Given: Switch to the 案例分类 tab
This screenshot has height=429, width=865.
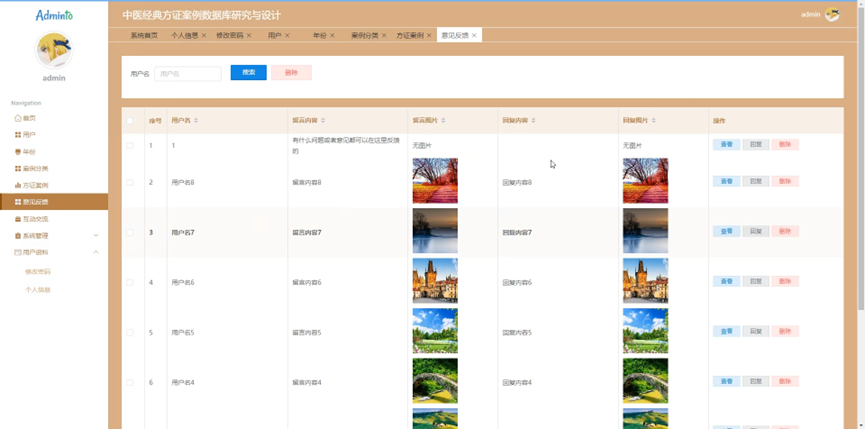Looking at the screenshot, I should [x=365, y=35].
